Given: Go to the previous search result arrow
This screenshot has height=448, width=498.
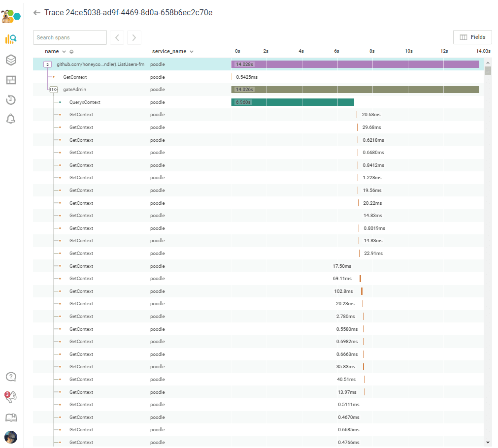Looking at the screenshot, I should (117, 37).
